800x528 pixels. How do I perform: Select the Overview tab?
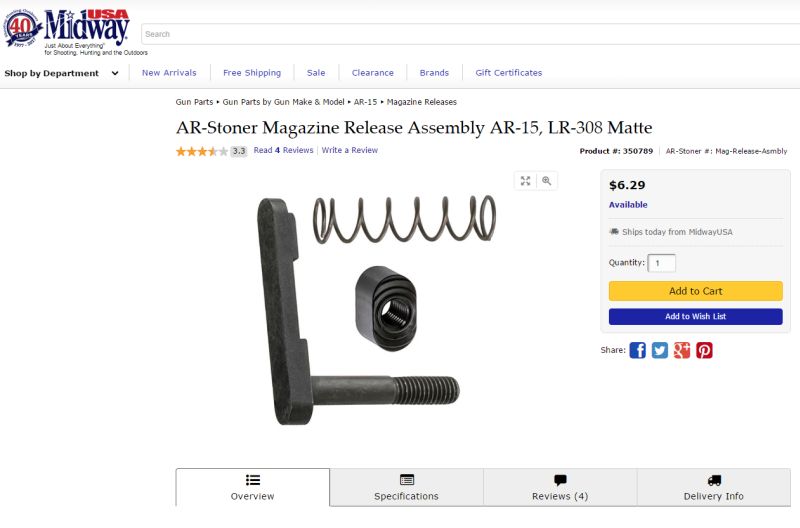pyautogui.click(x=253, y=487)
